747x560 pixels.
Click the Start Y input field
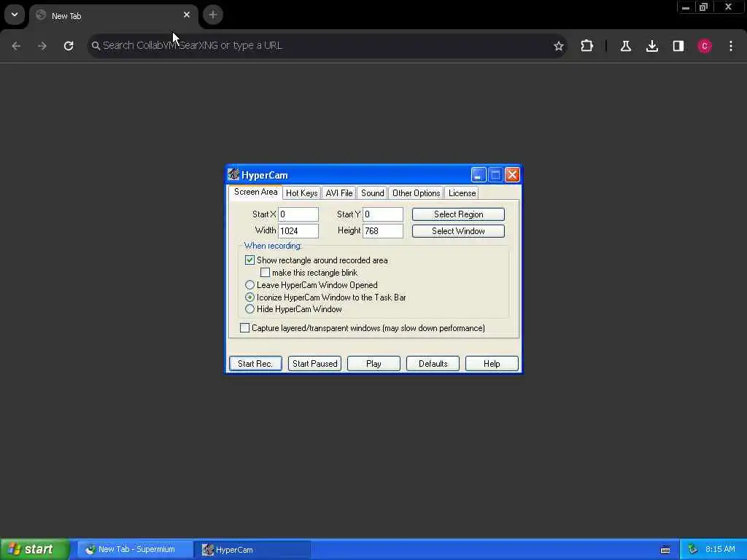(x=383, y=214)
